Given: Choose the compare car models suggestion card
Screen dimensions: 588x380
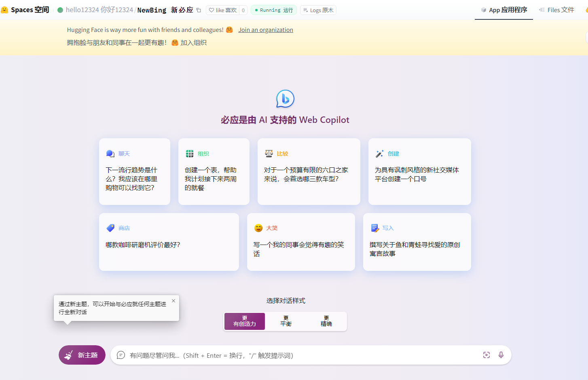Looking at the screenshot, I should click(309, 171).
